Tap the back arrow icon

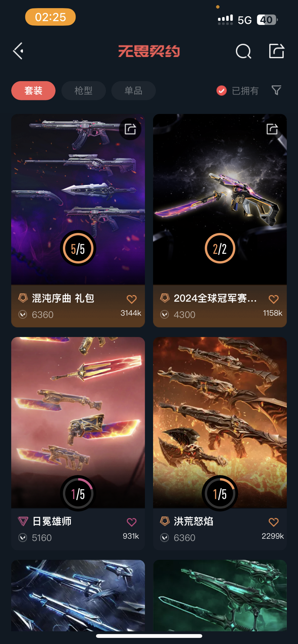coord(18,51)
